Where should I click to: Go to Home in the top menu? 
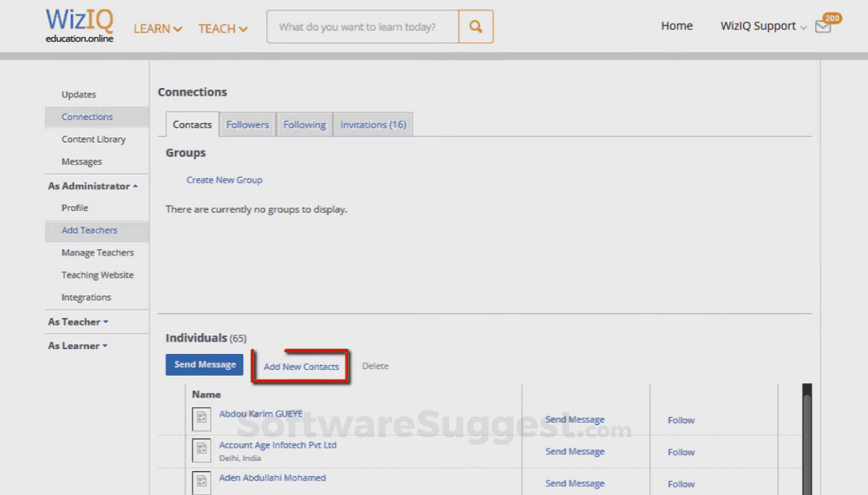pos(676,25)
